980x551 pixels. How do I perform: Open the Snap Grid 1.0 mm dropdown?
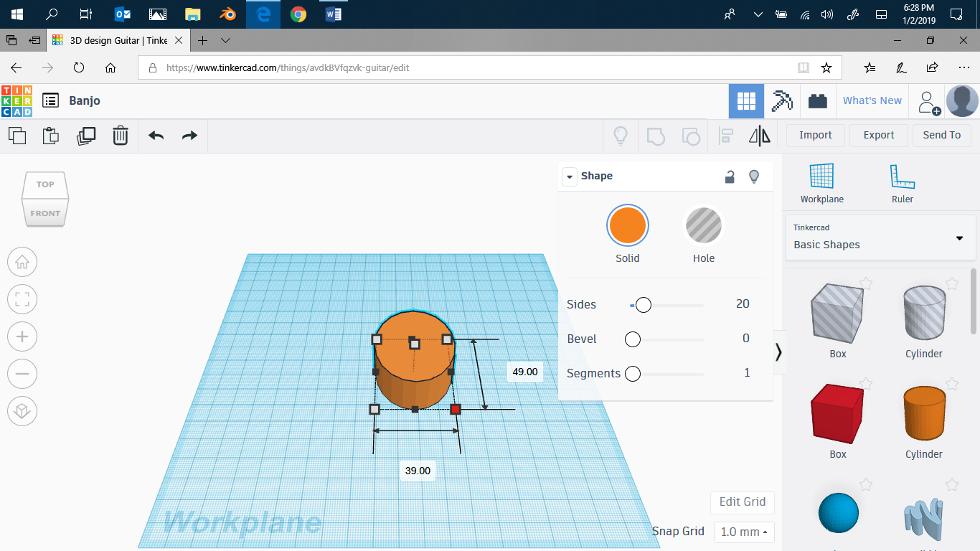pyautogui.click(x=744, y=532)
